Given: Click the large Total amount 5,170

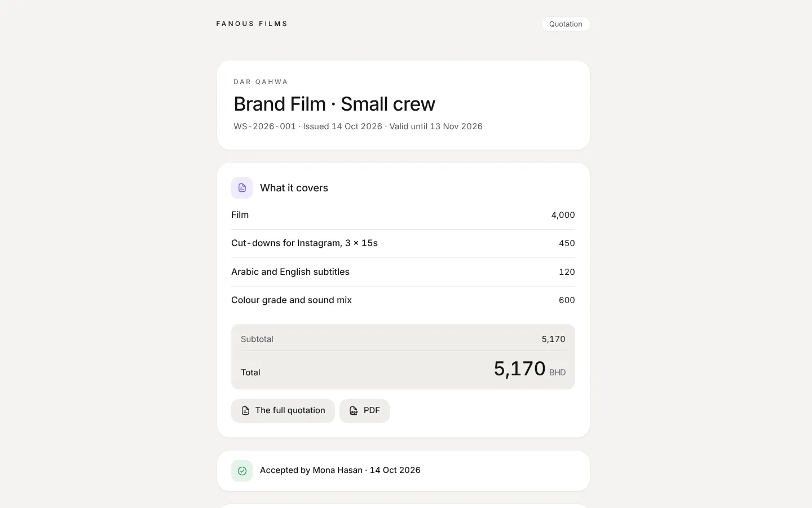Looking at the screenshot, I should coord(519,369).
